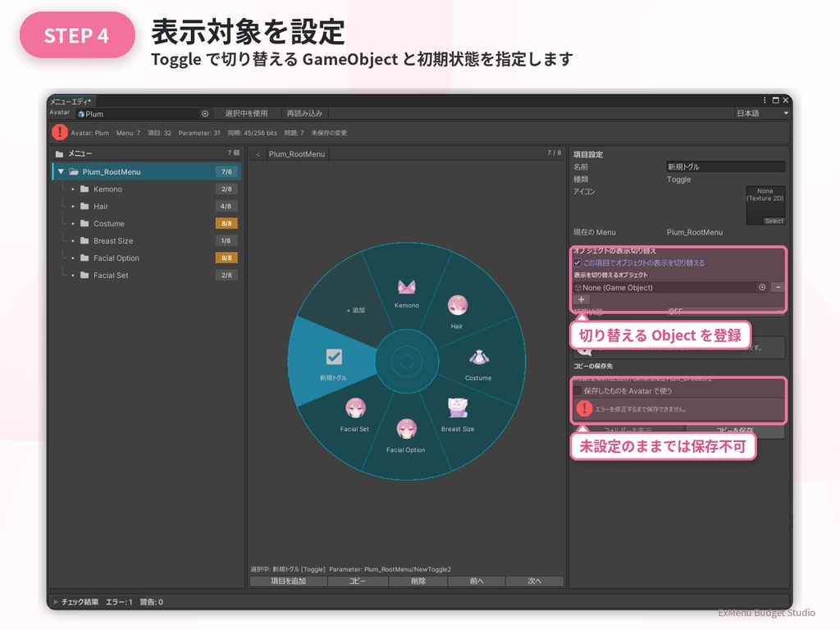Image resolution: width=840 pixels, height=630 pixels.
Task: Open object picker for None (Game Object) field
Action: click(762, 288)
